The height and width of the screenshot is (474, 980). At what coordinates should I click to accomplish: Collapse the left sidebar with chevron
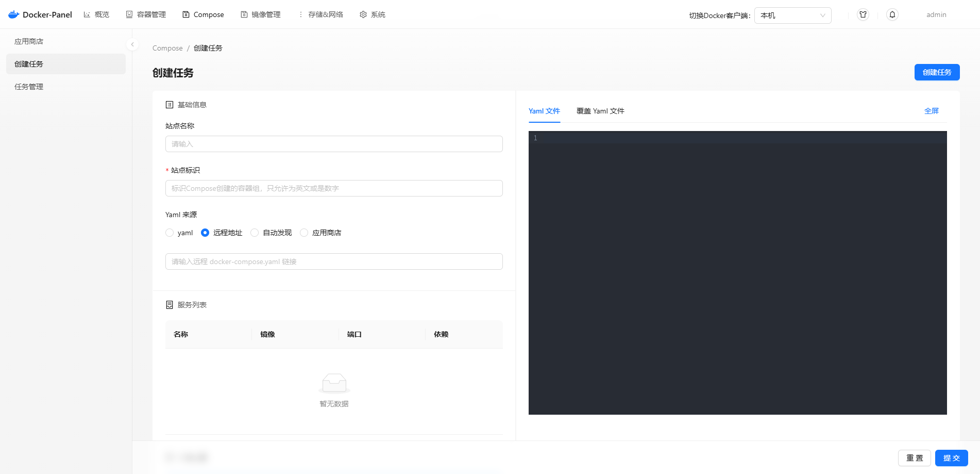point(132,44)
